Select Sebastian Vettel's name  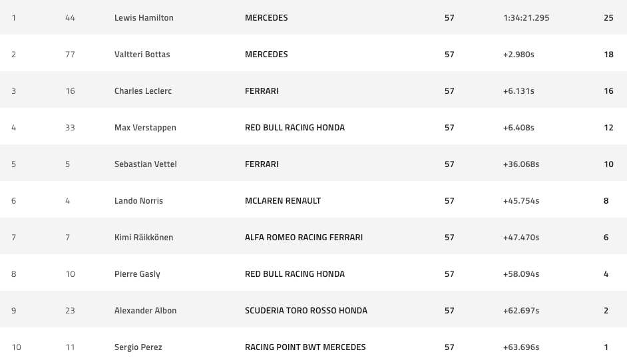(x=146, y=164)
